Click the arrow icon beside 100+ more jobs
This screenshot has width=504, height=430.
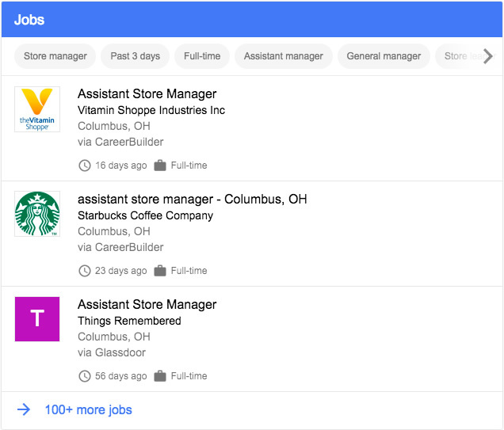pyautogui.click(x=25, y=409)
